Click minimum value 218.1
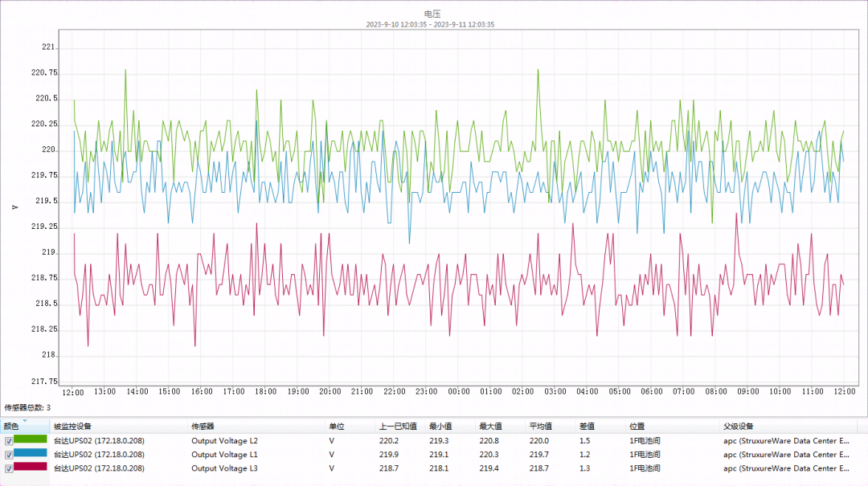The width and height of the screenshot is (868, 486). point(439,468)
